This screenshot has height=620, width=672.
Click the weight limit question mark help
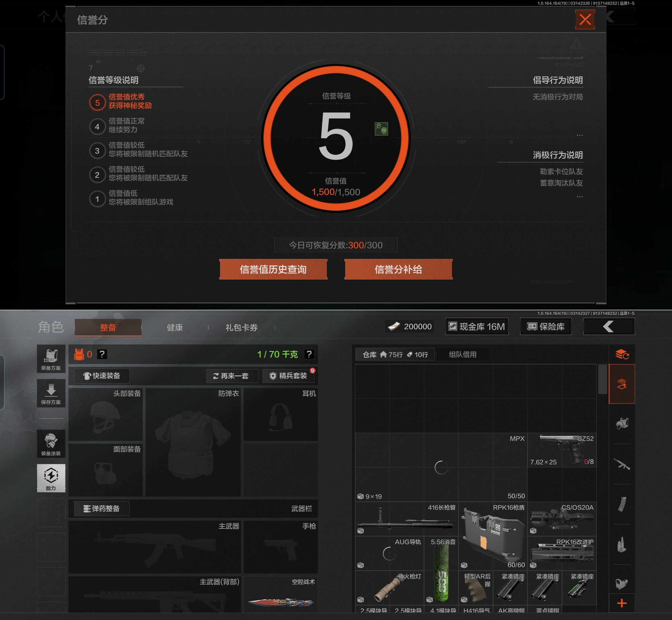[x=309, y=354]
